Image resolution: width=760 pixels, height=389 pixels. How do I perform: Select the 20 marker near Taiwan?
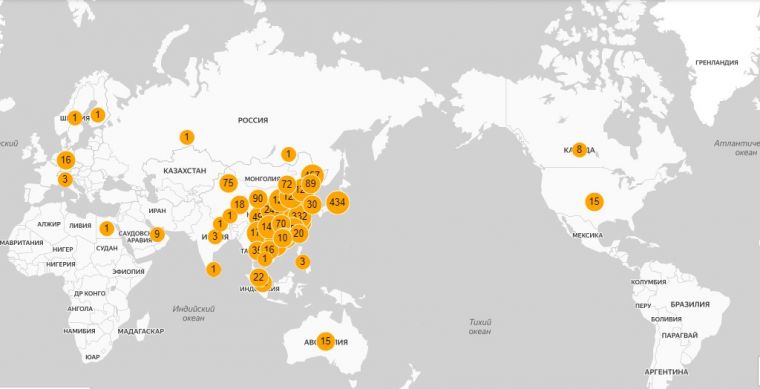tap(299, 233)
